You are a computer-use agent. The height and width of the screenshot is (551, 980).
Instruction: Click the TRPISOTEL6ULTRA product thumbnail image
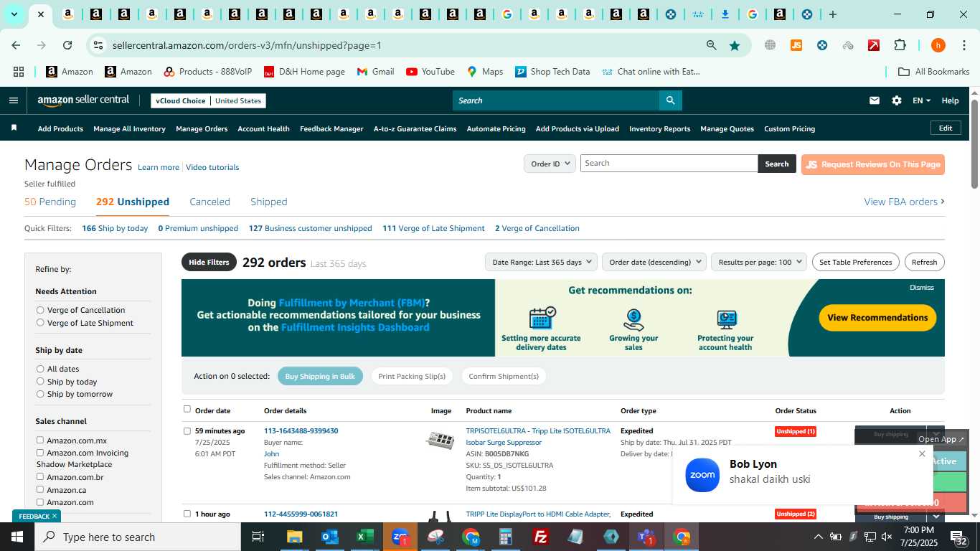point(440,440)
